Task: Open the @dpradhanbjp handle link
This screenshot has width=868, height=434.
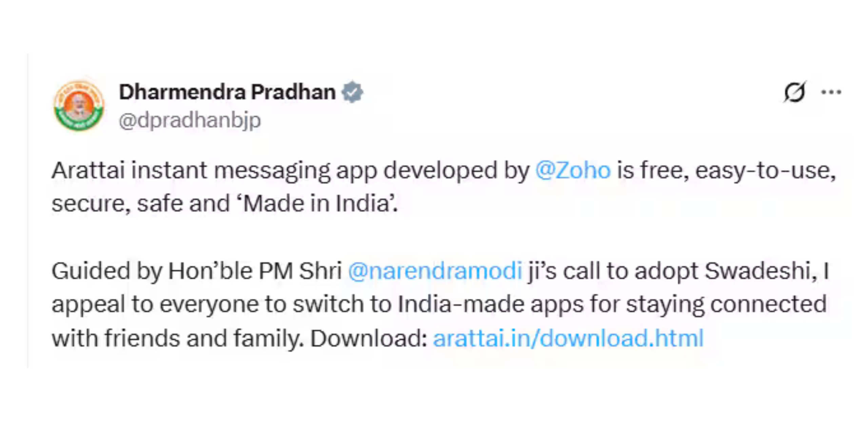Action: pyautogui.click(x=190, y=120)
